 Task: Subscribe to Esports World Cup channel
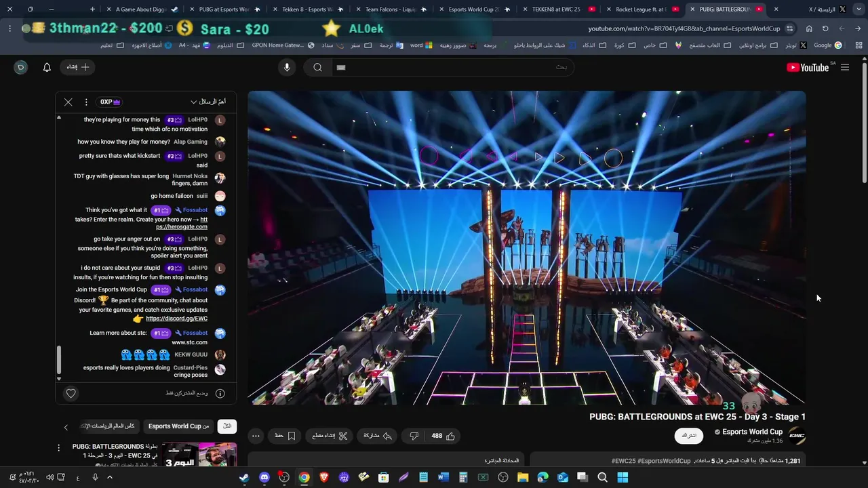689,436
